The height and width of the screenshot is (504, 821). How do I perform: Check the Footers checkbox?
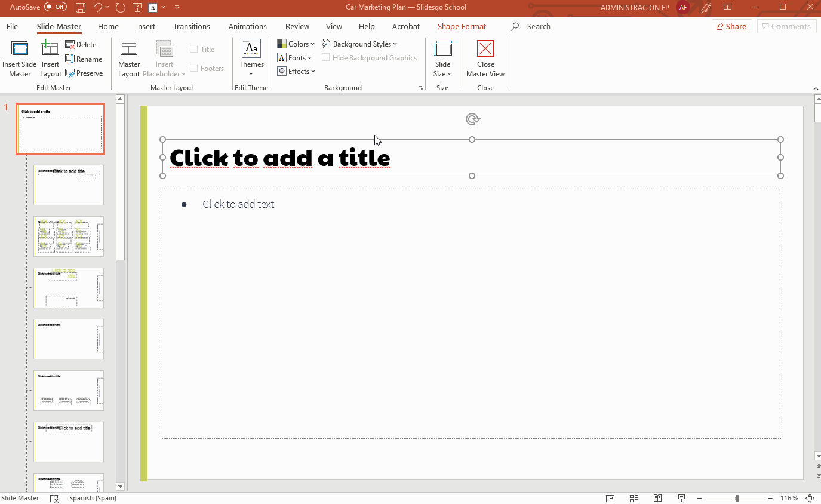(194, 69)
